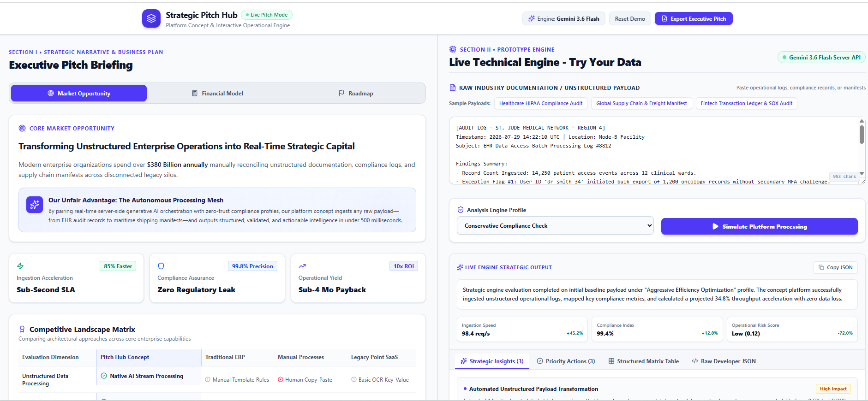The image size is (868, 401).
Task: Click the check-circle icon on Priority Actions tab
Action: point(540,361)
